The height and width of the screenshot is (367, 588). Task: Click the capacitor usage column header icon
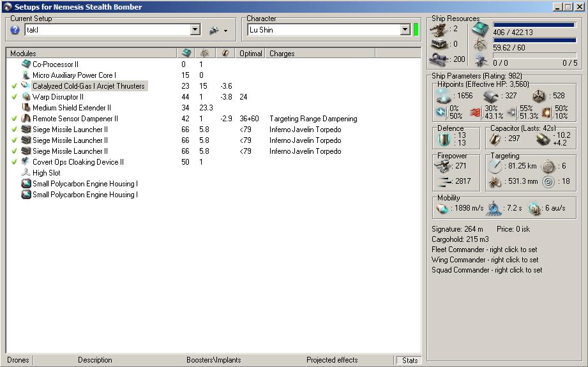[225, 53]
